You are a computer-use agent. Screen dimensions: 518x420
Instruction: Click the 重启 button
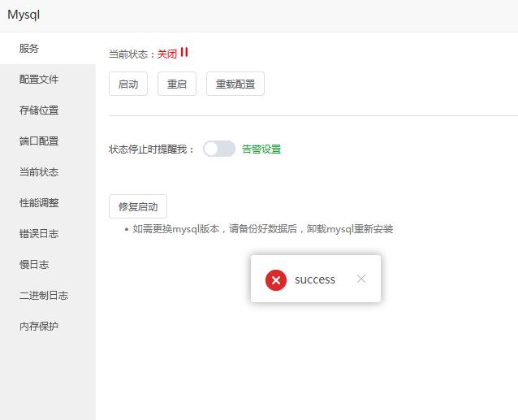(177, 84)
